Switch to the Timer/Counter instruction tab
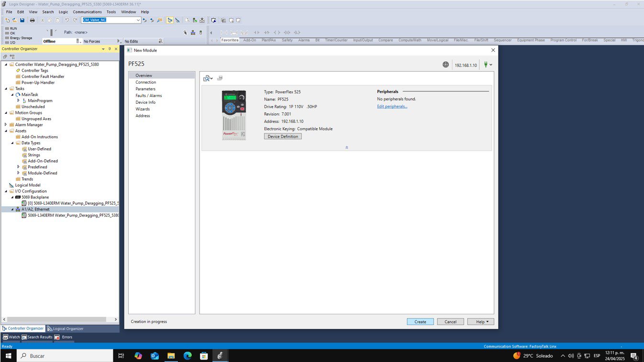This screenshot has height=362, width=644. click(x=336, y=40)
